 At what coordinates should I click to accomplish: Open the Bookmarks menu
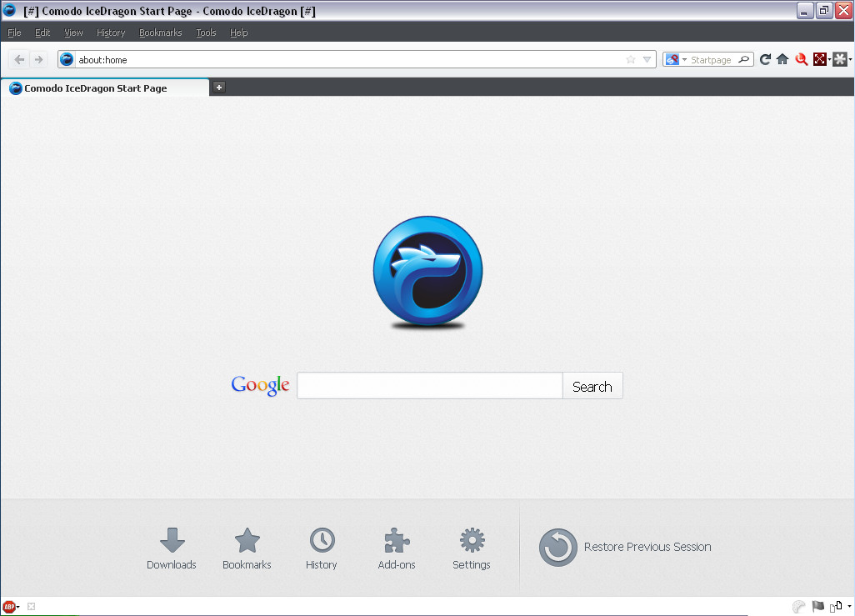click(160, 33)
